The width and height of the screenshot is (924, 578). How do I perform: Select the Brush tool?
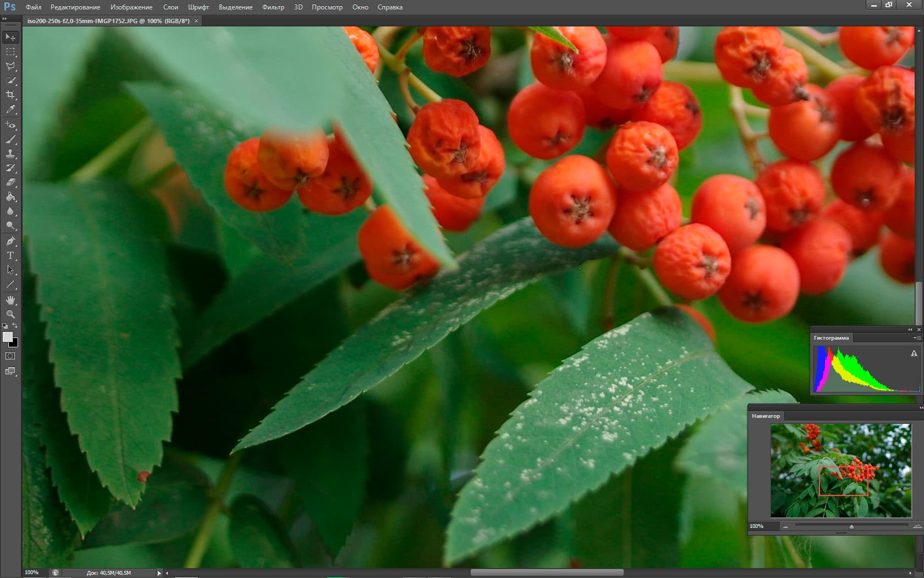10,139
